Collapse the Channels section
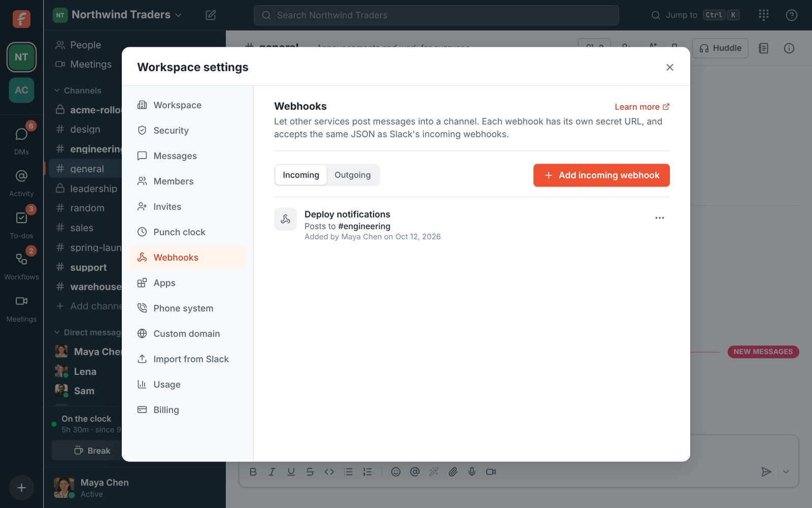This screenshot has height=508, width=812. [x=77, y=90]
